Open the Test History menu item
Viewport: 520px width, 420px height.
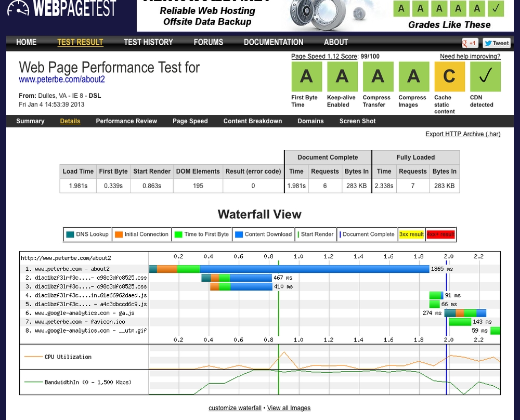[x=148, y=43]
